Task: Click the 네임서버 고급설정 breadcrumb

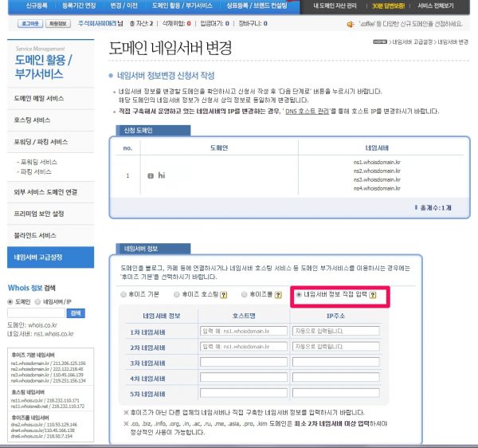Action: point(412,42)
